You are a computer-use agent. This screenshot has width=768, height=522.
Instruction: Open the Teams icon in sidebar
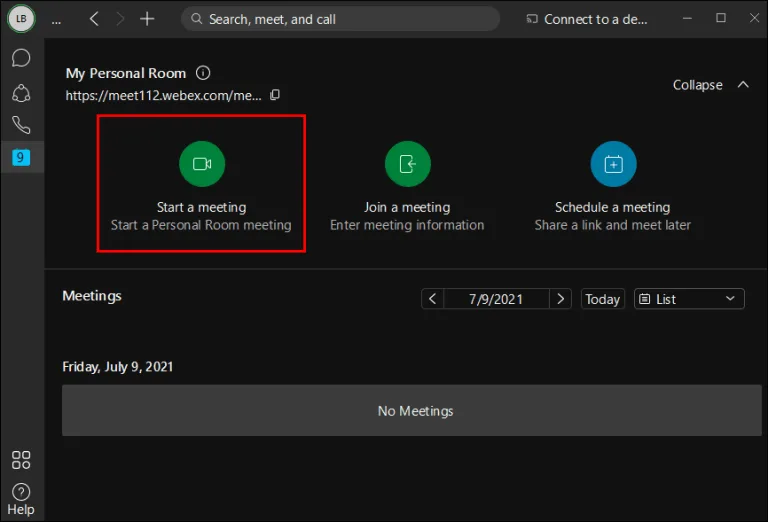click(x=21, y=93)
